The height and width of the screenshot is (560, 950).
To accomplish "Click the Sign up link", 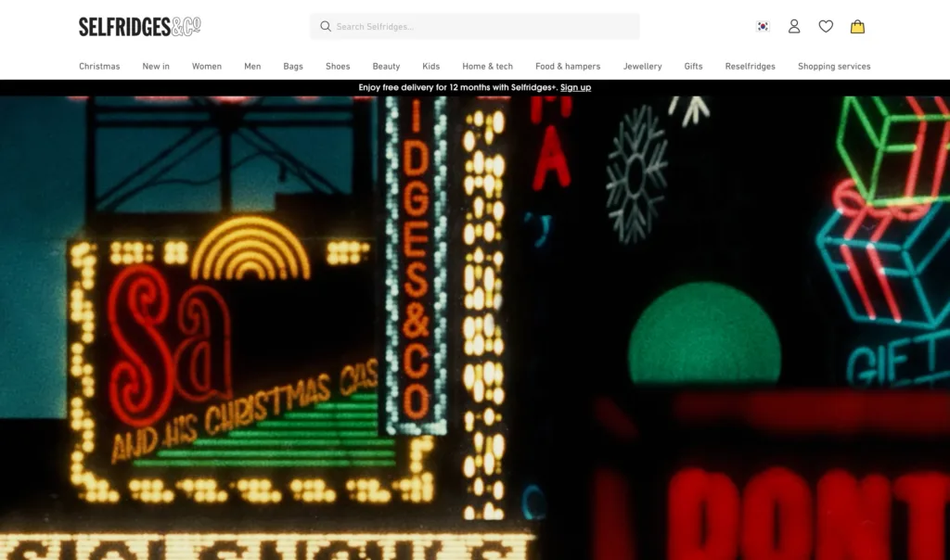I will [x=575, y=88].
